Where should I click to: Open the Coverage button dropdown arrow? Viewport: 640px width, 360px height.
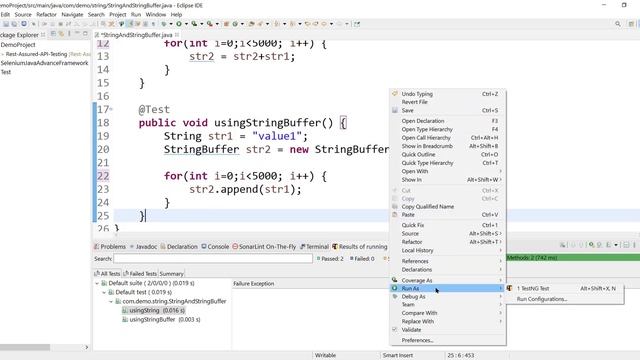tap(202, 24)
